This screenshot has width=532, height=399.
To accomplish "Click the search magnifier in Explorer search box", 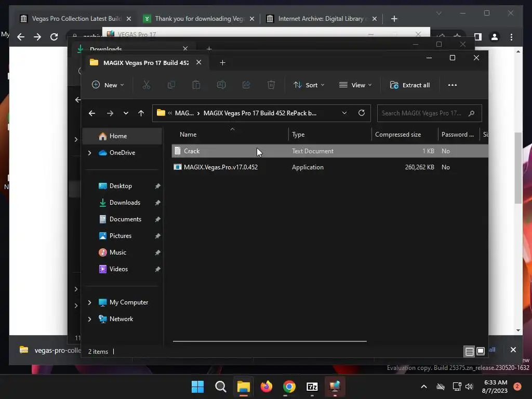I will (x=471, y=113).
